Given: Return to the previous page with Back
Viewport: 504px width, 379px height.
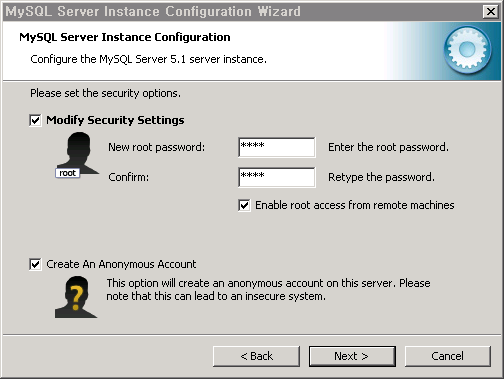Looking at the screenshot, I should coord(256,356).
